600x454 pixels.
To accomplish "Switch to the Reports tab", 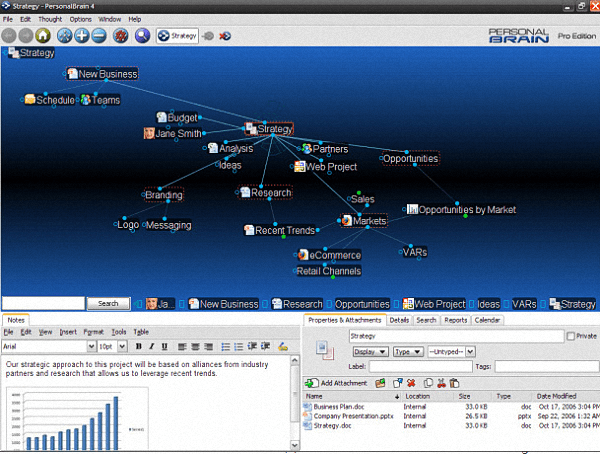I will click(455, 320).
